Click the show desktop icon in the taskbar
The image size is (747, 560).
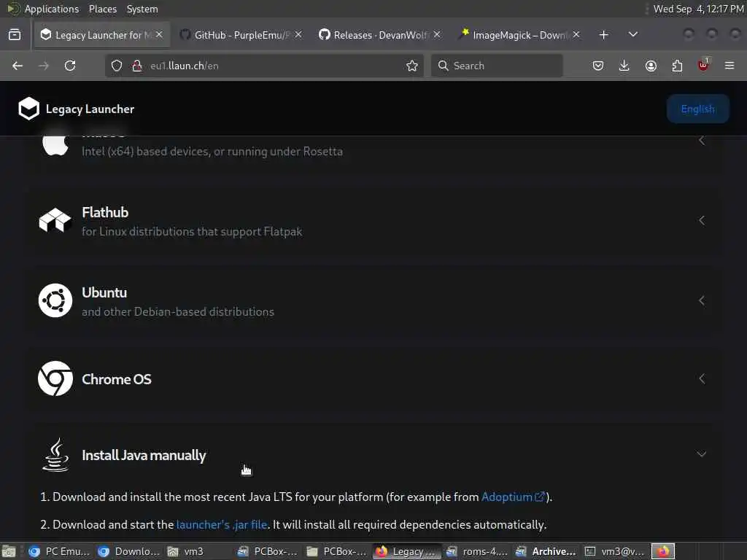pyautogui.click(x=9, y=551)
